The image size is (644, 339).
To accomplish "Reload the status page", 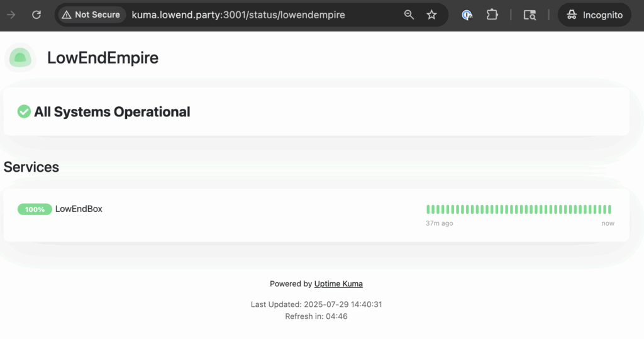I will coord(36,14).
